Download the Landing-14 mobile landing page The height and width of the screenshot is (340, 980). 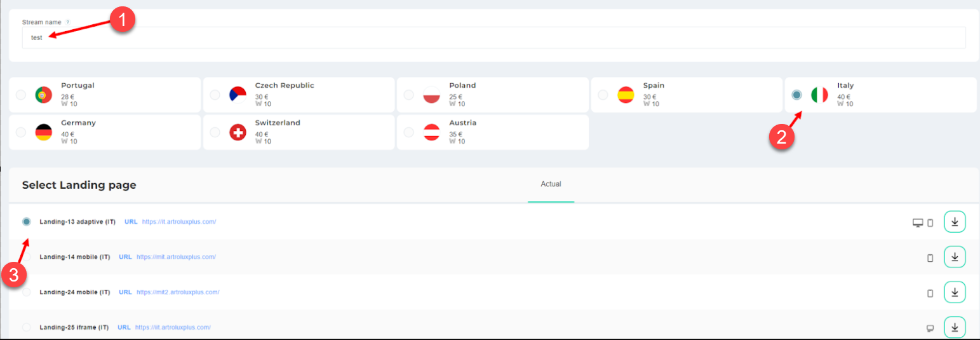pos(954,257)
